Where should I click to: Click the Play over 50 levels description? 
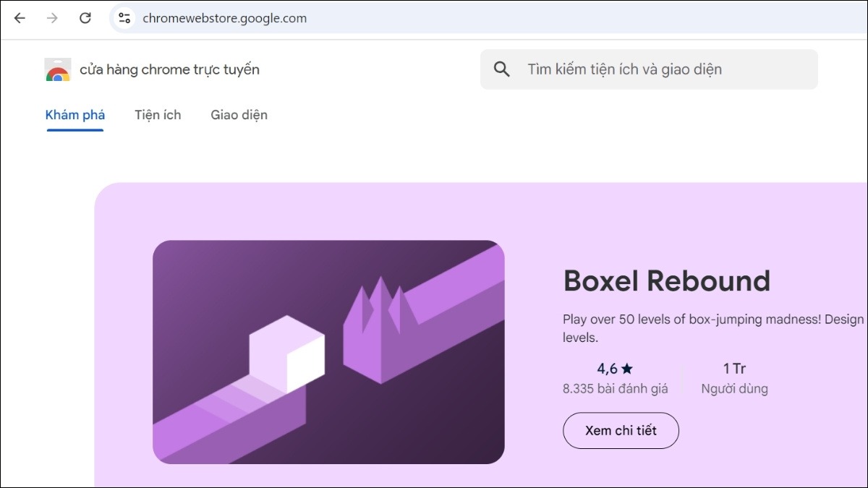point(713,328)
